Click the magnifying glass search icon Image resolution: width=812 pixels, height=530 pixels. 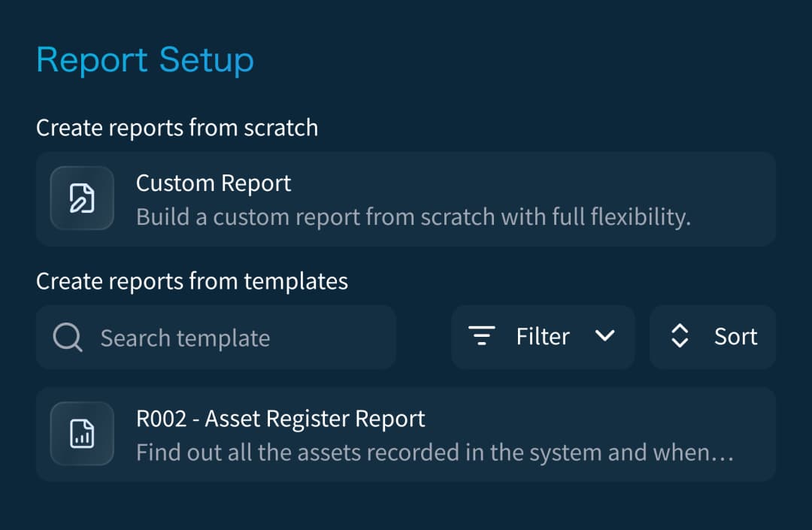68,338
